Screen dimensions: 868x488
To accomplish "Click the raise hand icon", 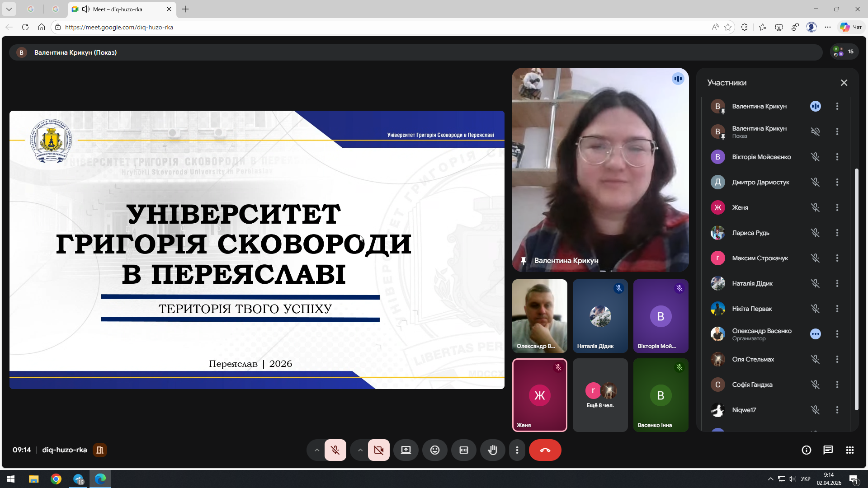I will (x=492, y=450).
